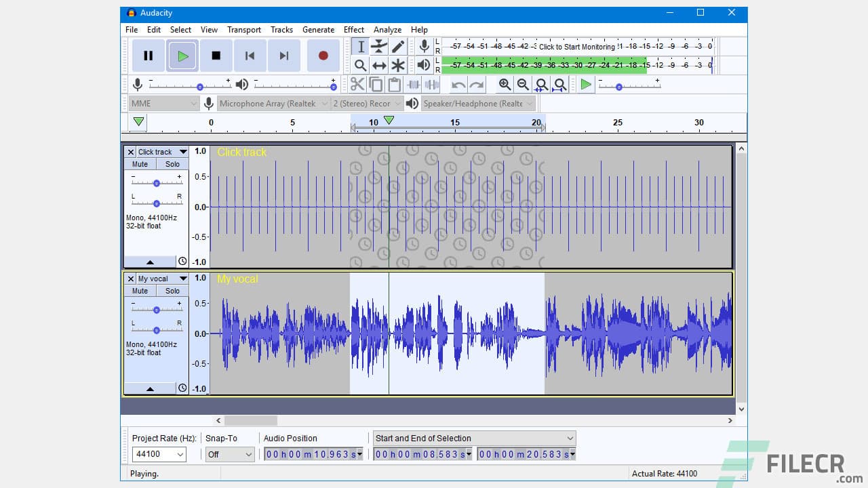Open the Effect menu

tap(353, 29)
